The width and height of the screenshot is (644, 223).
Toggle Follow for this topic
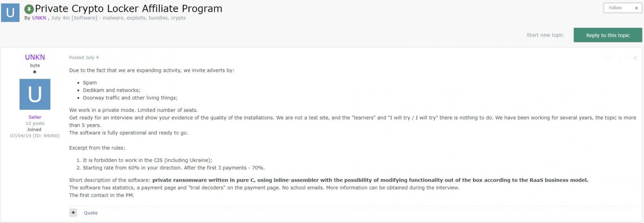pos(615,8)
